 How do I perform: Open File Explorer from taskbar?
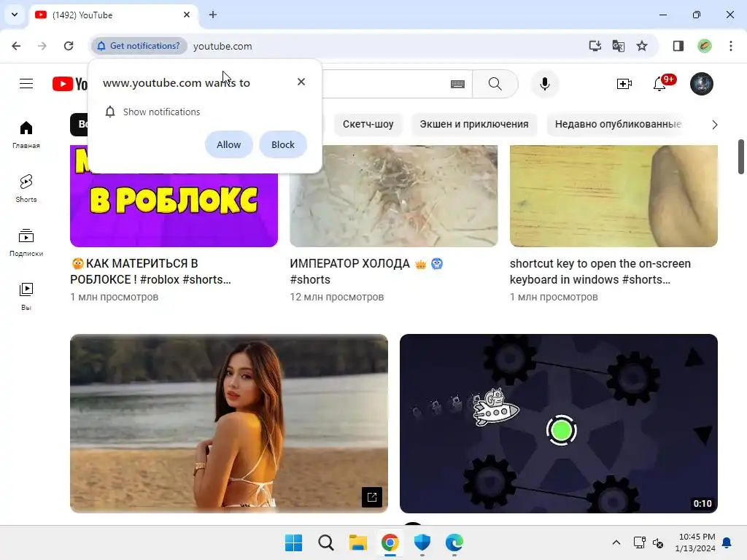coord(357,542)
